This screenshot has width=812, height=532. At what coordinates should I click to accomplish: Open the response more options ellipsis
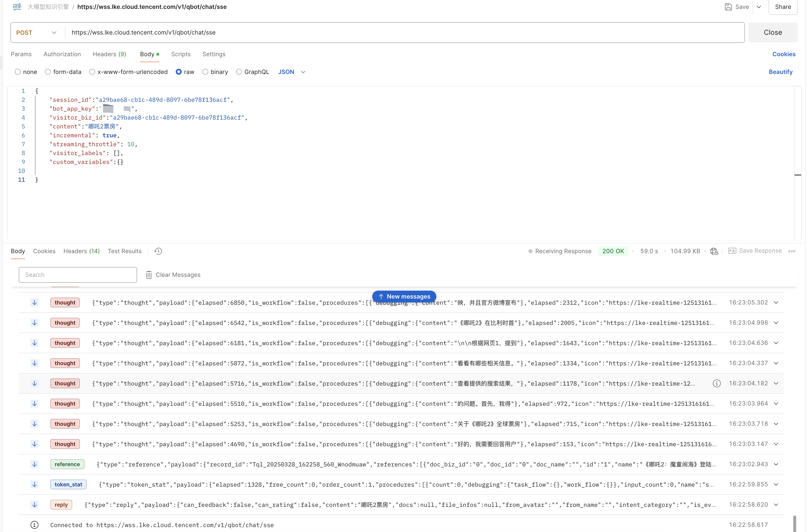(792, 251)
